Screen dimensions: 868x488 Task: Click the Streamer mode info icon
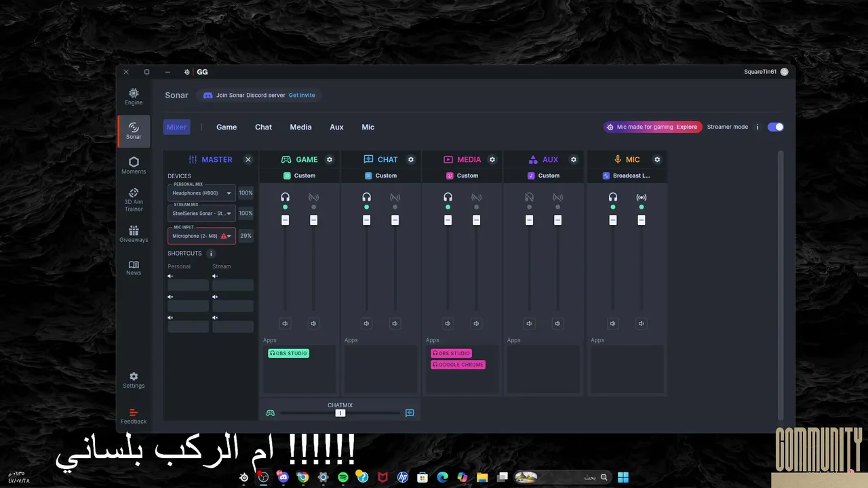coord(757,127)
